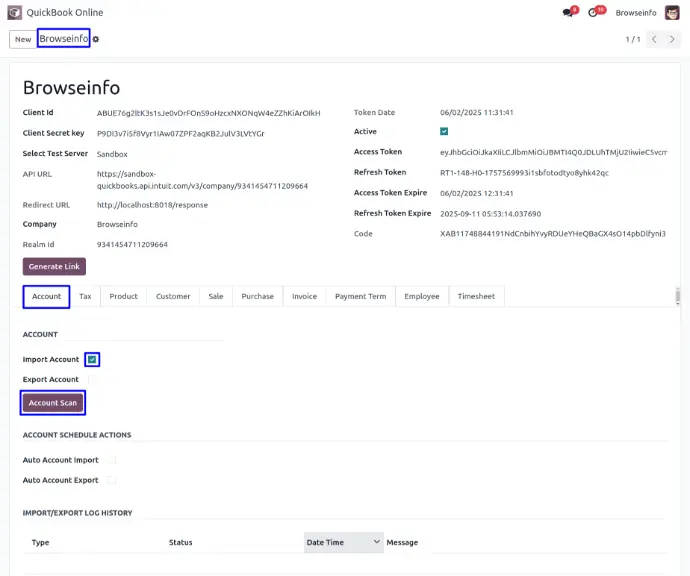Go to the previous record arrow
Image resolution: width=690 pixels, height=576 pixels.
(654, 39)
